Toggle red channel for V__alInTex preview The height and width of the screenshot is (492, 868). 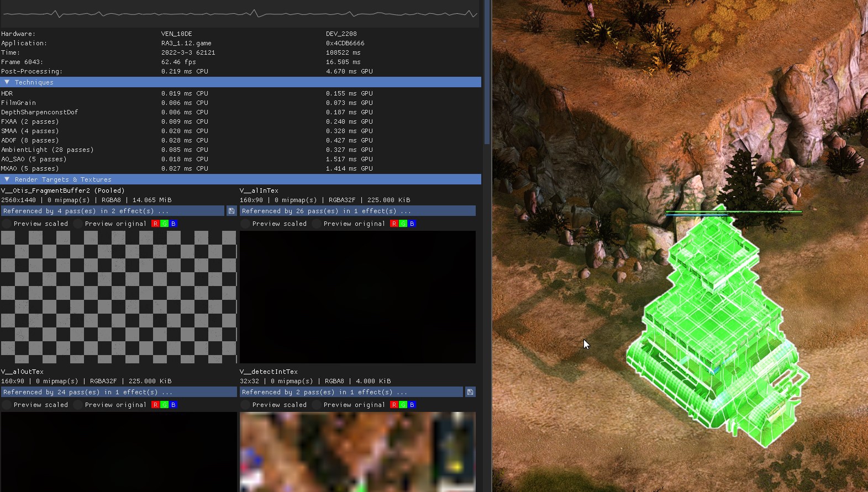pyautogui.click(x=394, y=224)
